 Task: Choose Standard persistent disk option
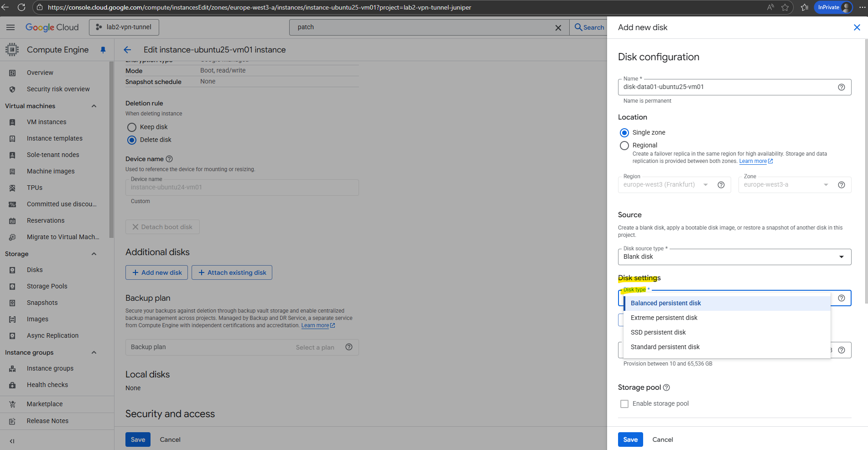tap(727, 347)
